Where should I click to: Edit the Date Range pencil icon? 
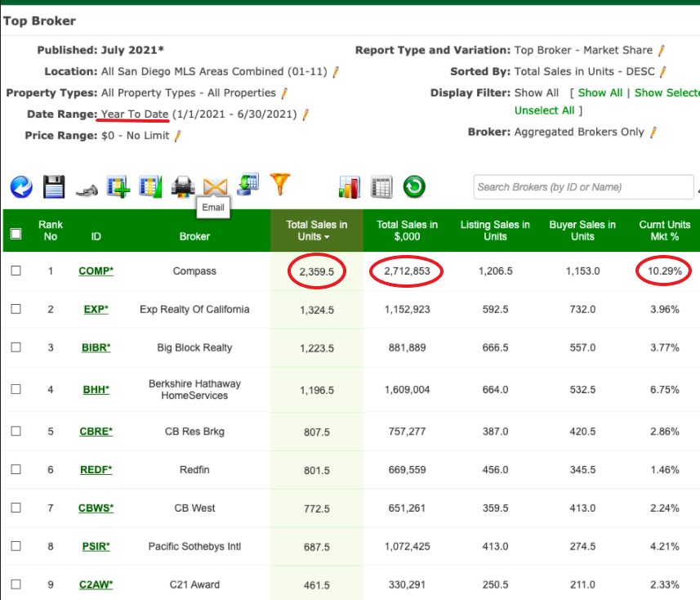pyautogui.click(x=305, y=114)
